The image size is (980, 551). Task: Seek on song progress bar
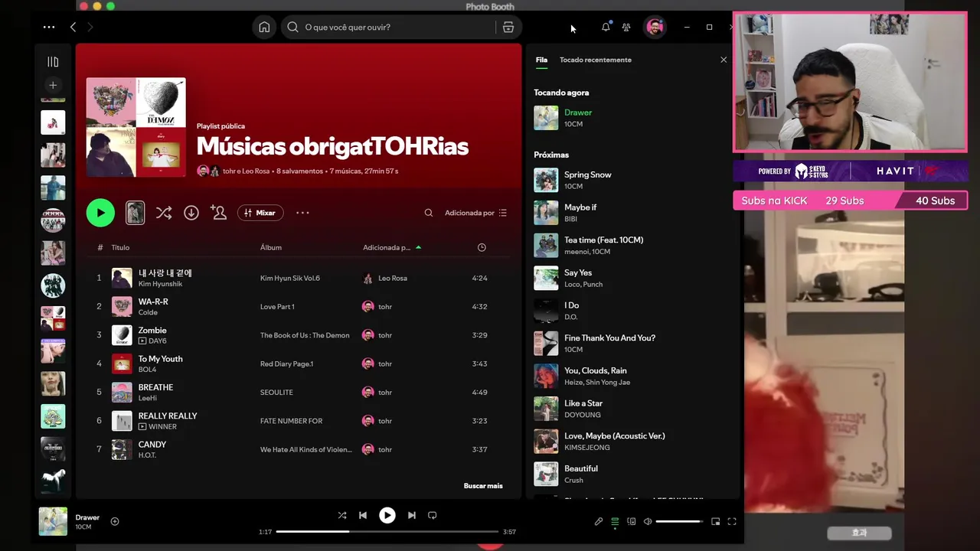[x=387, y=531]
